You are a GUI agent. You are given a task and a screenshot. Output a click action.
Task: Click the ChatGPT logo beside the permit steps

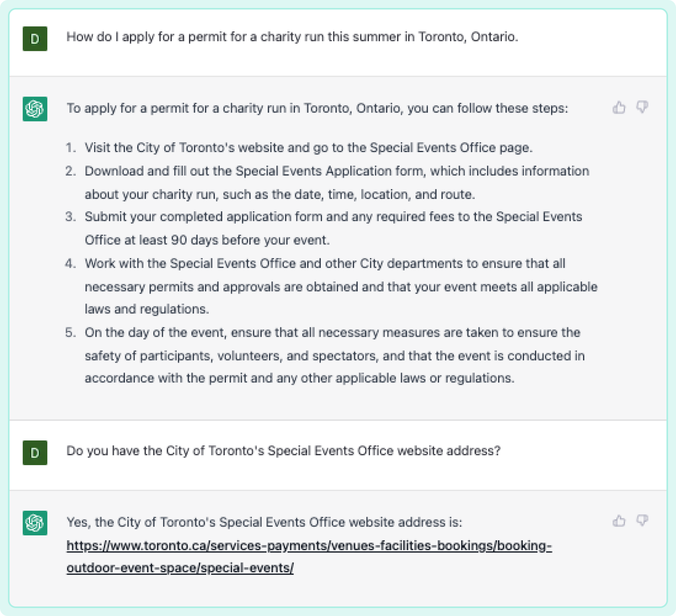coord(35,108)
